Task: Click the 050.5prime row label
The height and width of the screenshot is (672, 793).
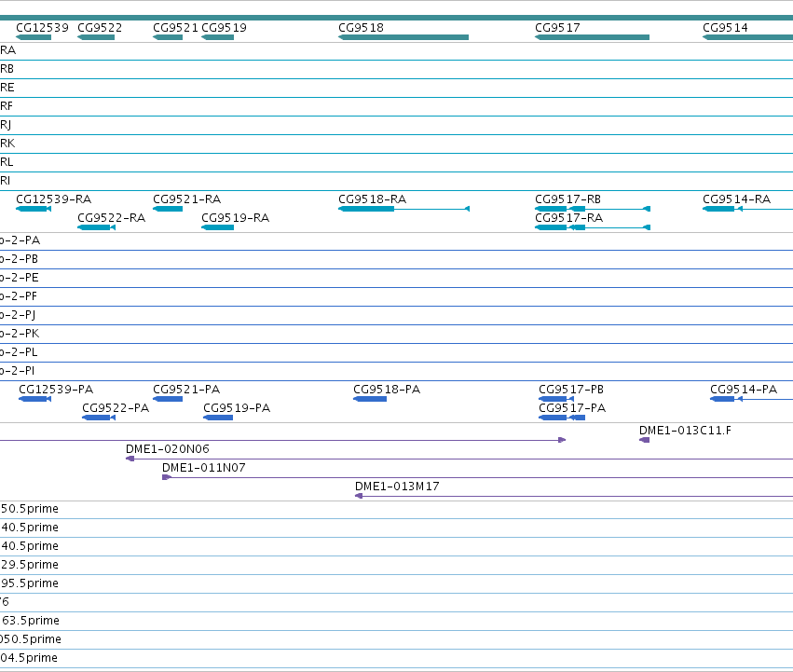Action: click(31, 639)
